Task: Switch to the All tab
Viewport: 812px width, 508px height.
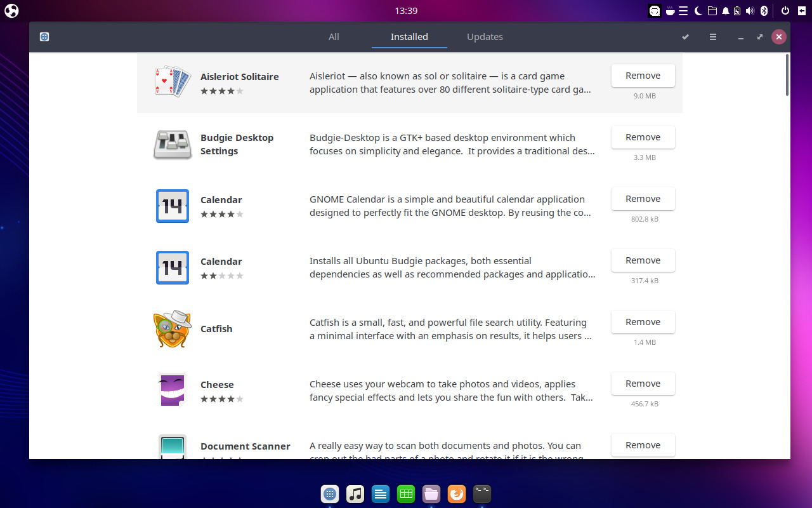Action: tap(334, 37)
